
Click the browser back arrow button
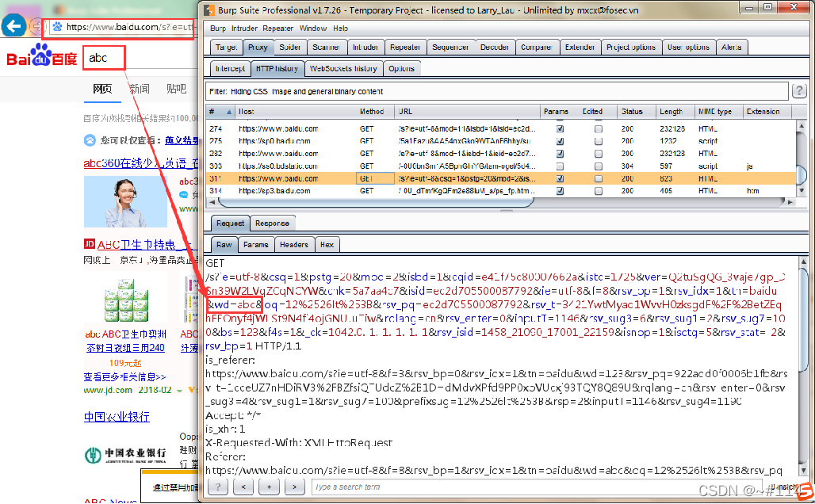click(x=13, y=25)
